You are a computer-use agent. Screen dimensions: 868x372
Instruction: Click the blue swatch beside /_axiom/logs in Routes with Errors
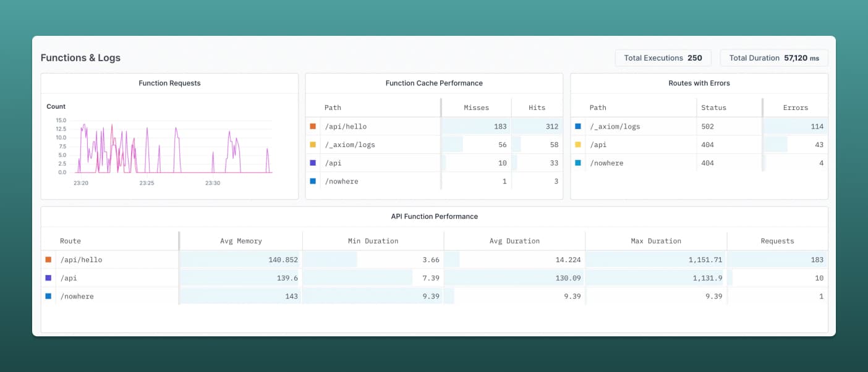pyautogui.click(x=578, y=126)
